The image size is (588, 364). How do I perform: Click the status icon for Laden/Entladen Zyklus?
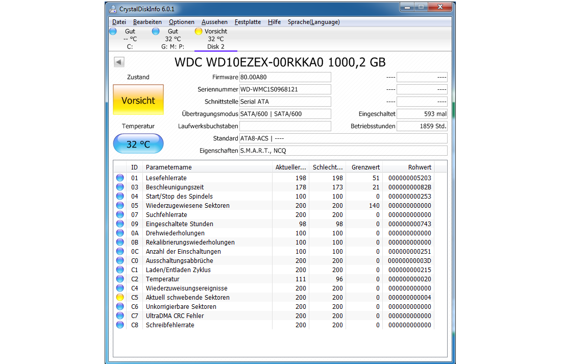coord(120,270)
